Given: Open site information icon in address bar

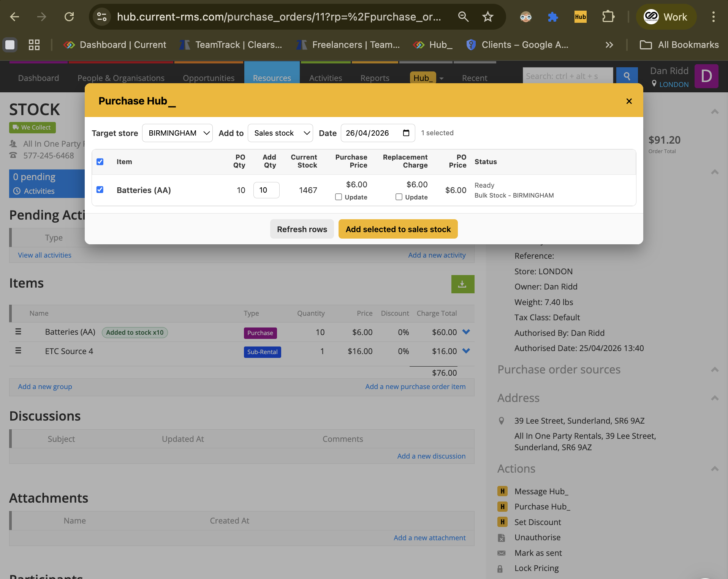Looking at the screenshot, I should point(102,17).
